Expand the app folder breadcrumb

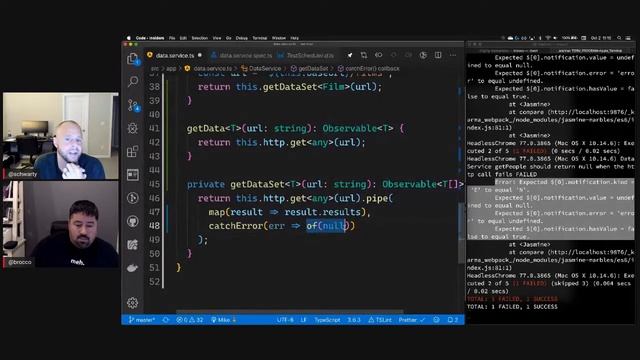coord(171,69)
